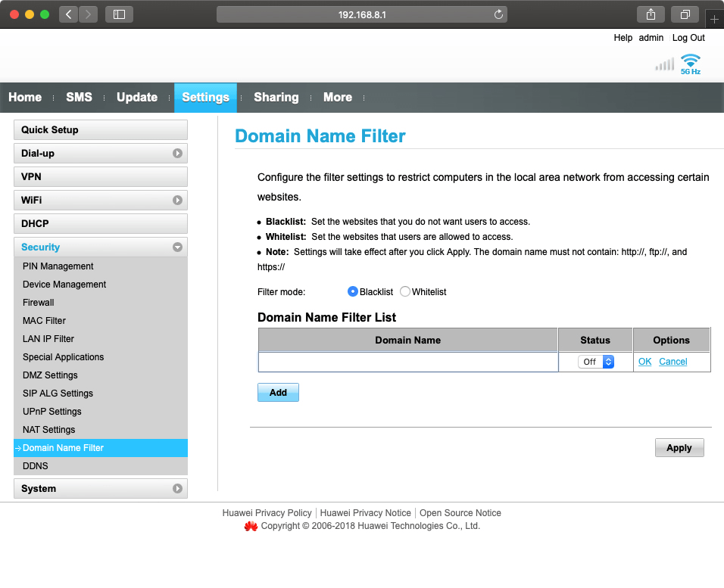Open the Status Off dropdown
The width and height of the screenshot is (724, 588).
click(x=595, y=362)
